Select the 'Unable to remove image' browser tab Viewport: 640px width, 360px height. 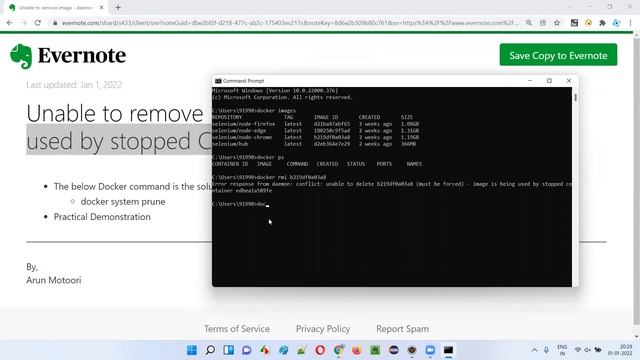pos(56,7)
